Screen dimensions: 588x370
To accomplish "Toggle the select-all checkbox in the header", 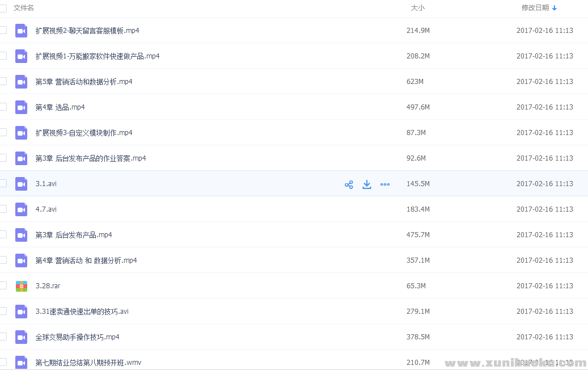I will (x=3, y=7).
